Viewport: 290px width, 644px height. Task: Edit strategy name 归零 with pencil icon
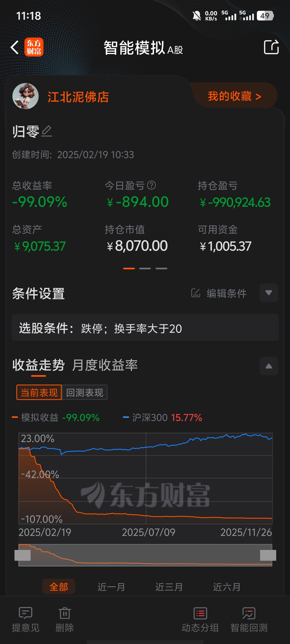point(47,131)
